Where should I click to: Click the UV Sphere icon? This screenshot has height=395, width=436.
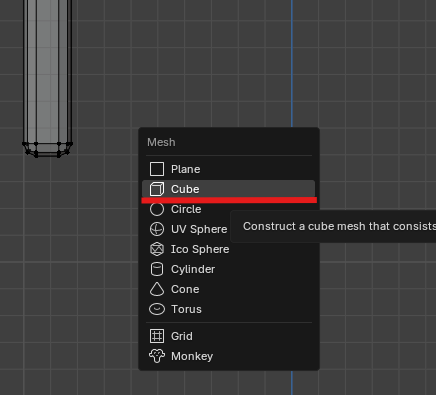coord(157,229)
